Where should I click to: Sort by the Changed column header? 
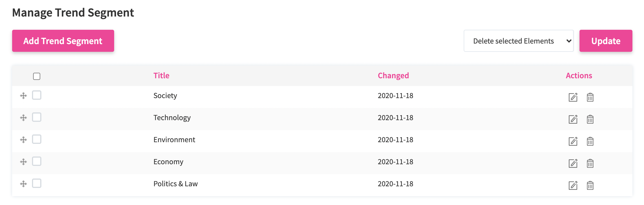pos(393,75)
